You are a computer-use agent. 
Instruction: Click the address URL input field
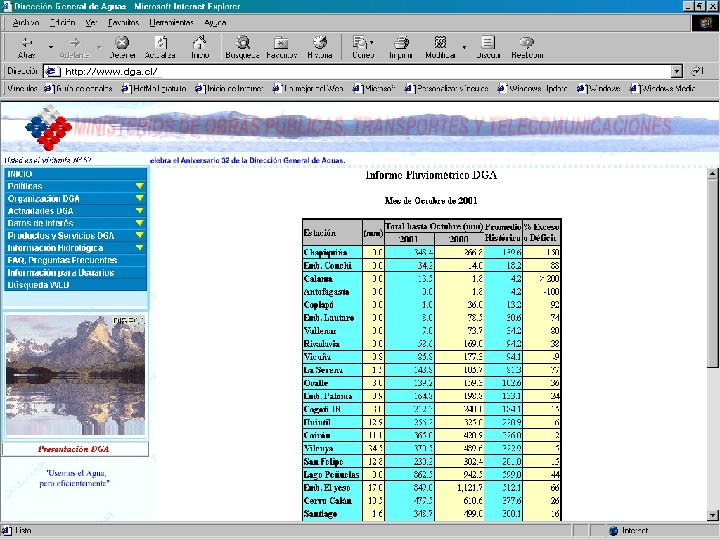(x=365, y=71)
